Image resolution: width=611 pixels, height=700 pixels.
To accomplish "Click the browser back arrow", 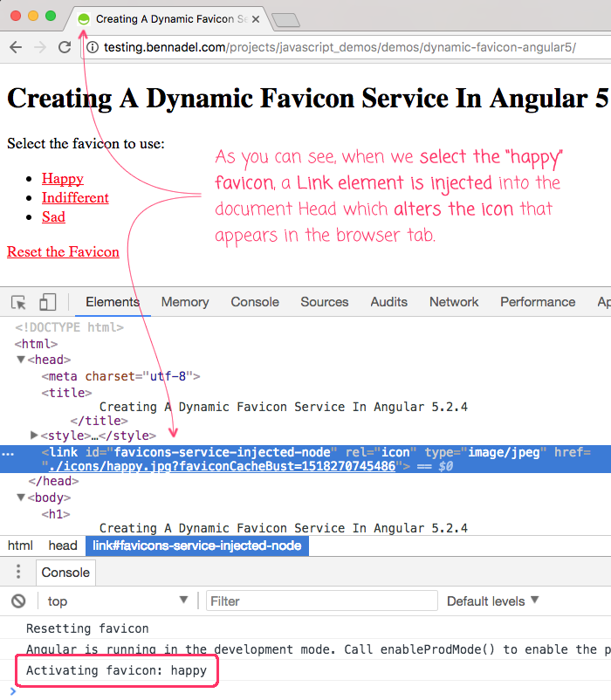I will click(16, 47).
